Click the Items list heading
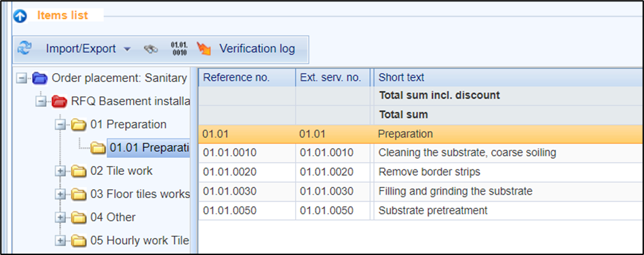Image resolution: width=644 pixels, height=255 pixels. point(62,16)
